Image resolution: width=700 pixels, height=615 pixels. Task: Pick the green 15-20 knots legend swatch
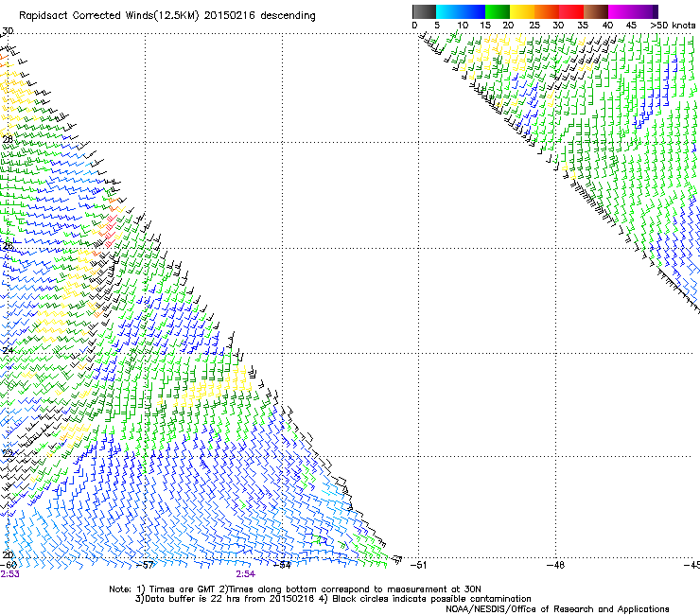pos(498,11)
